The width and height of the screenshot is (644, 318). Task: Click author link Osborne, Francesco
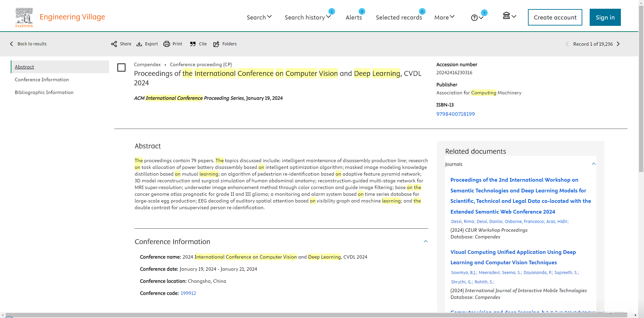pyautogui.click(x=524, y=222)
